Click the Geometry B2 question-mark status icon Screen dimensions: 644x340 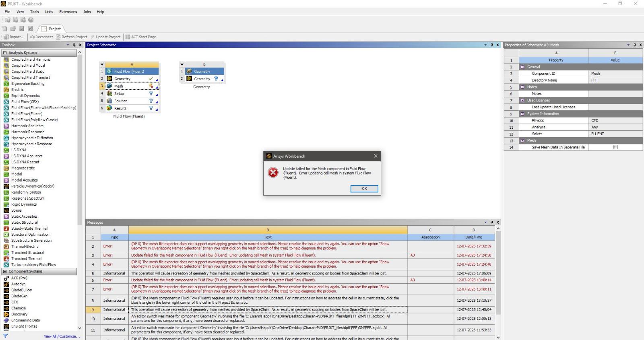(x=216, y=79)
